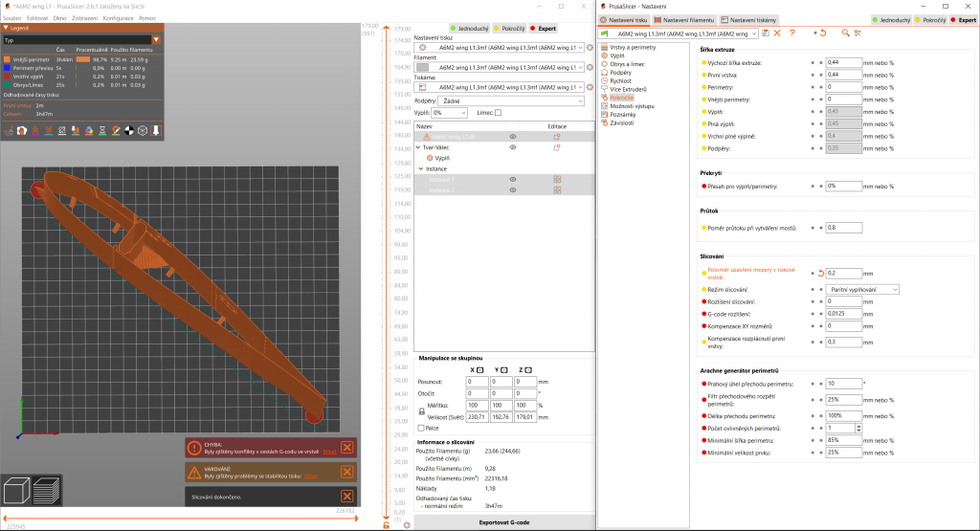Viewport: 980px width, 531px height.
Task: Toggle visibility eye of Tvar-Válec
Action: point(513,147)
